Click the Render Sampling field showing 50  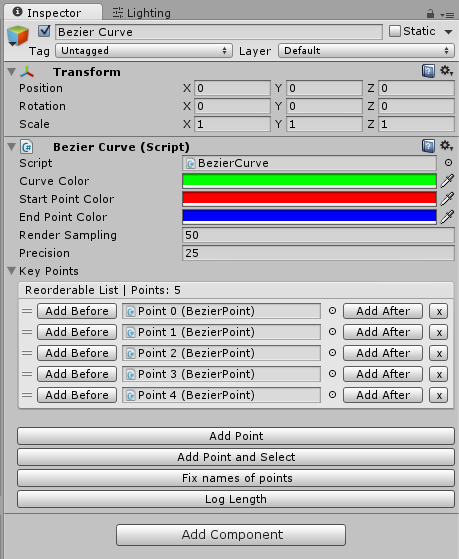point(318,235)
